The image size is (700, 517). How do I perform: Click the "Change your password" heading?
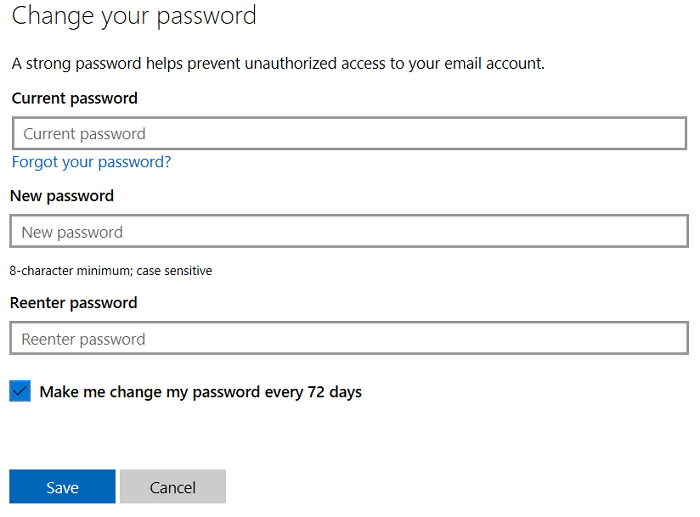click(134, 16)
